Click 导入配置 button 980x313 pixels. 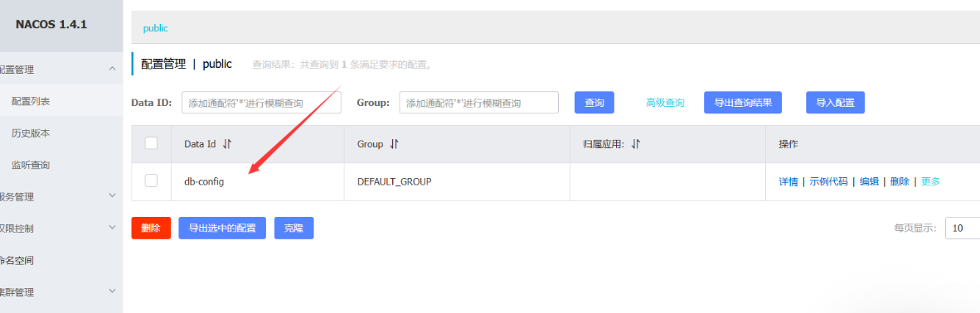click(x=836, y=103)
